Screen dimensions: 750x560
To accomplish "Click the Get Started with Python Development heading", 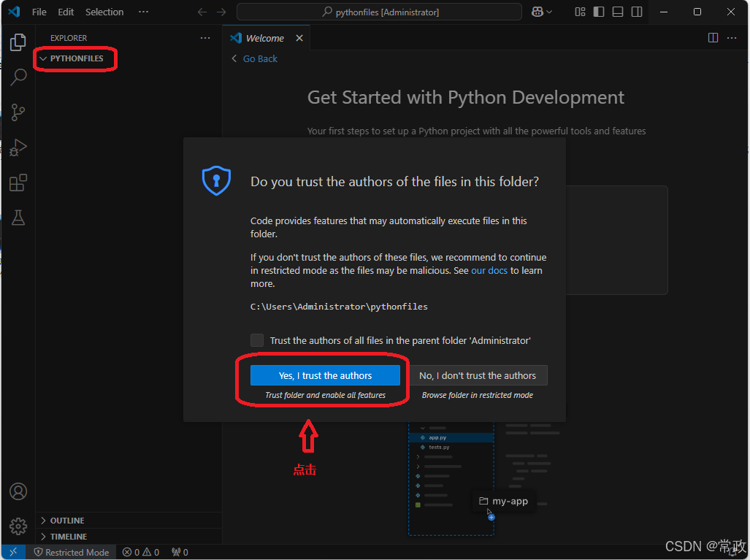I will [x=466, y=98].
